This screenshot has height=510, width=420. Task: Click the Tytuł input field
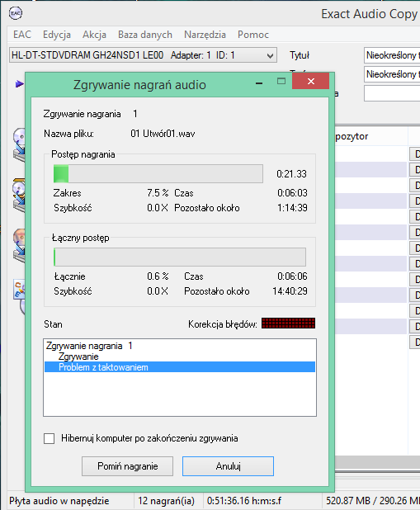pyautogui.click(x=392, y=55)
